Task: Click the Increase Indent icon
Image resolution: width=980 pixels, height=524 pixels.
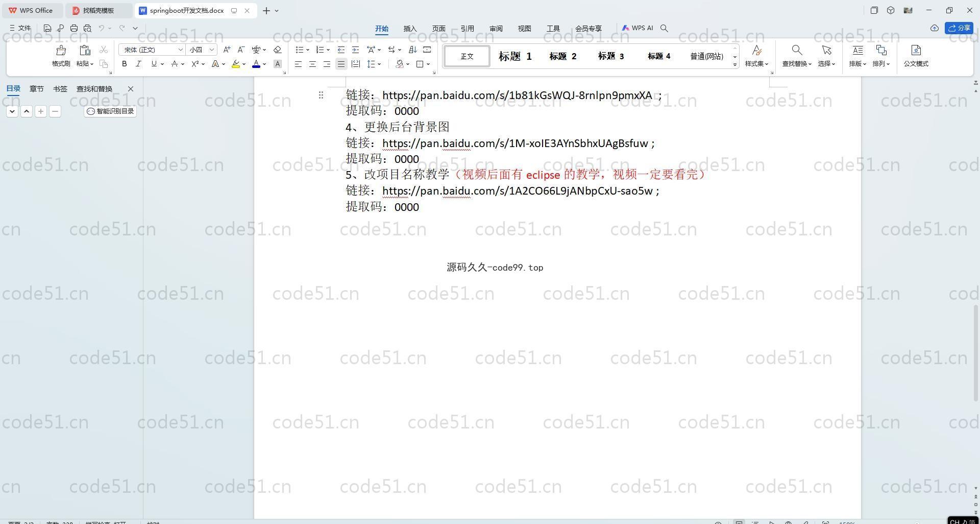Action: [355, 50]
